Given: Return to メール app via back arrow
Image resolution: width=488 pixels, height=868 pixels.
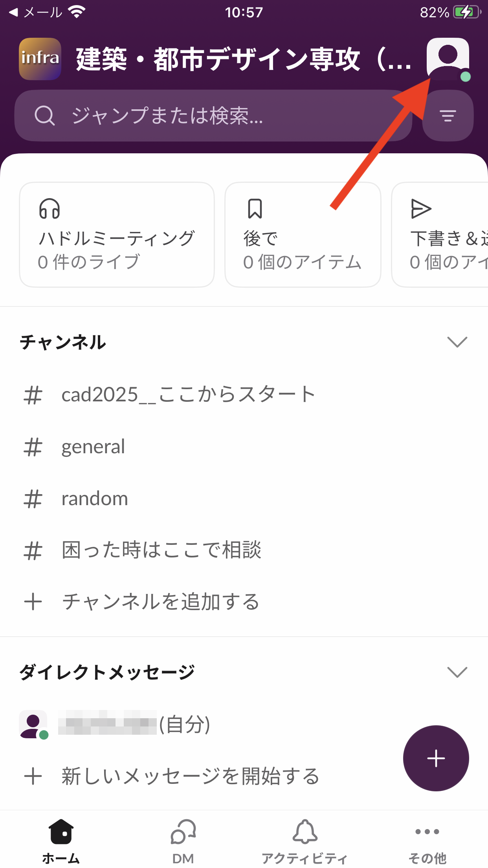Looking at the screenshot, I should pos(35,13).
